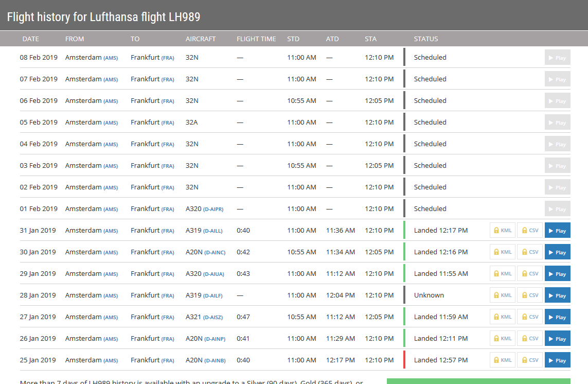Open AMS airport link in 08 Feb row
588x384 pixels.
(111, 58)
